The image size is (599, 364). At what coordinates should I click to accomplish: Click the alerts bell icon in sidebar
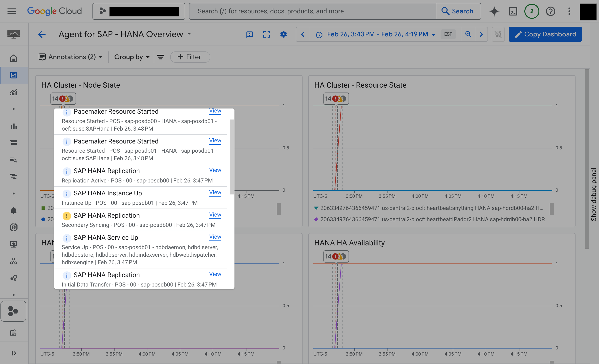coord(13,210)
